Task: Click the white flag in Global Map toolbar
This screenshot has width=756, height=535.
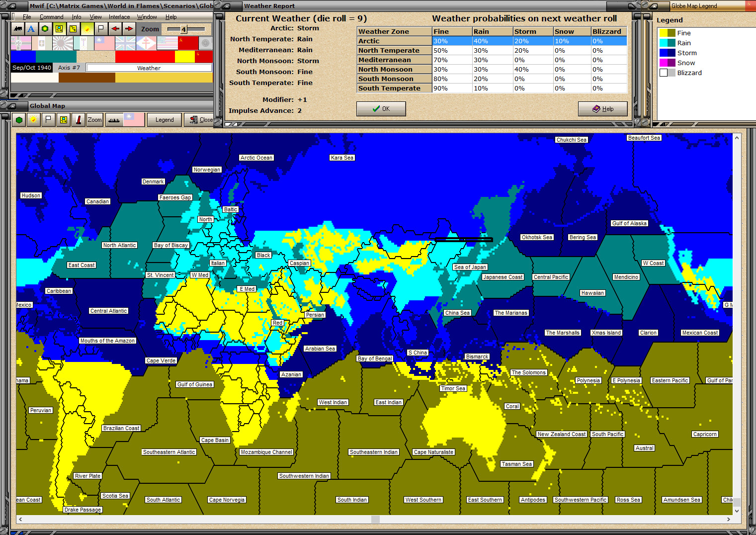Action: click(x=48, y=120)
